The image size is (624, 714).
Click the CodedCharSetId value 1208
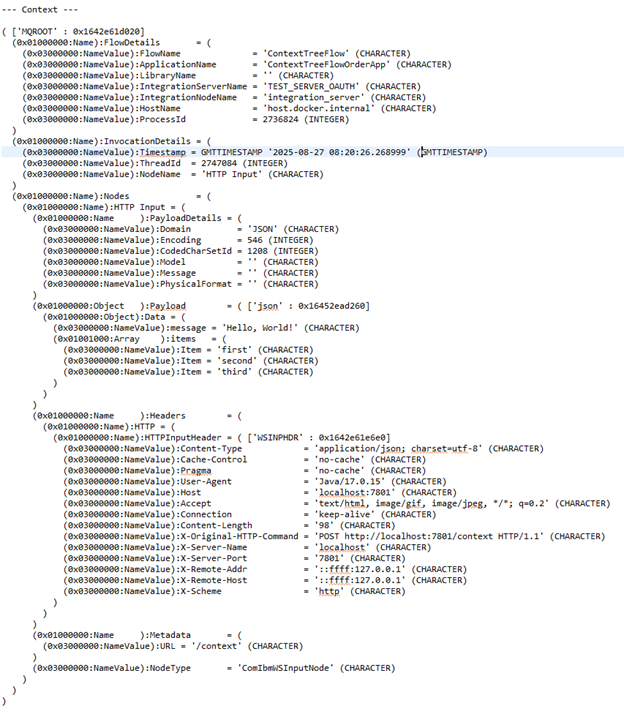click(257, 251)
